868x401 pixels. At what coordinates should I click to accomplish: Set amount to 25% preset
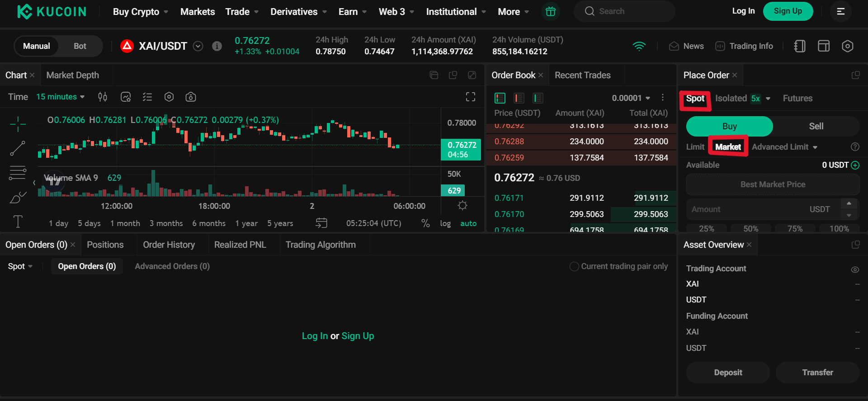click(x=707, y=228)
